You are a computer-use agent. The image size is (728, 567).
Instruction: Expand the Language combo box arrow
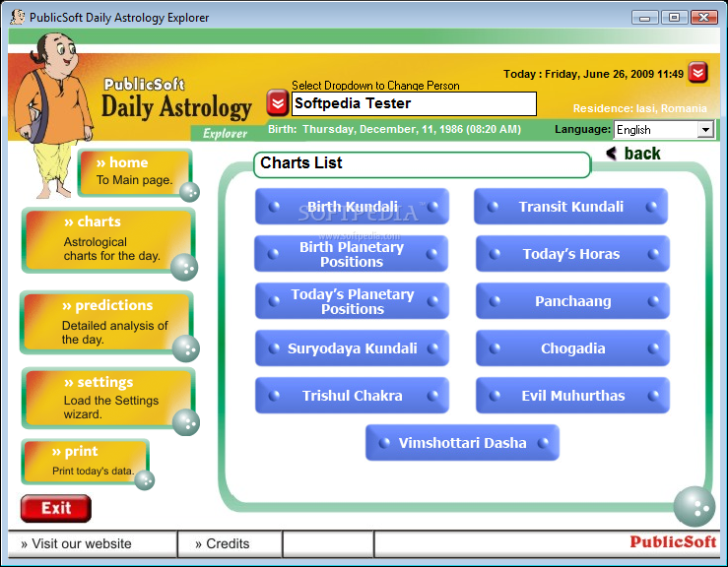click(x=705, y=130)
